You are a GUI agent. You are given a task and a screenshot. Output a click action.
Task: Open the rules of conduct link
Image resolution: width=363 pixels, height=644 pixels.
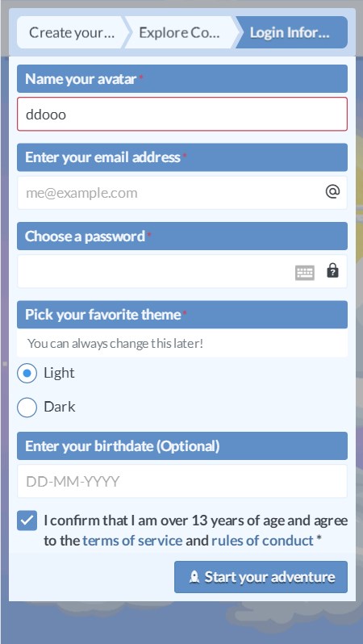click(x=262, y=541)
